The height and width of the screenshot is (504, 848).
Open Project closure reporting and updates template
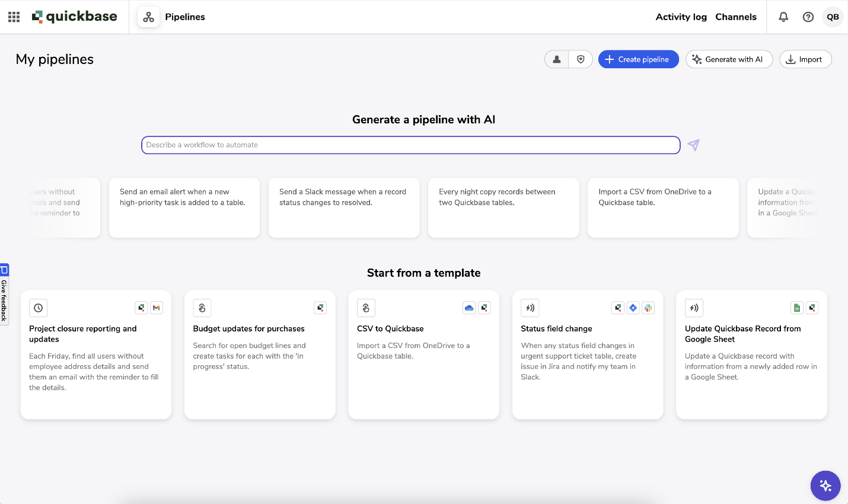point(96,355)
